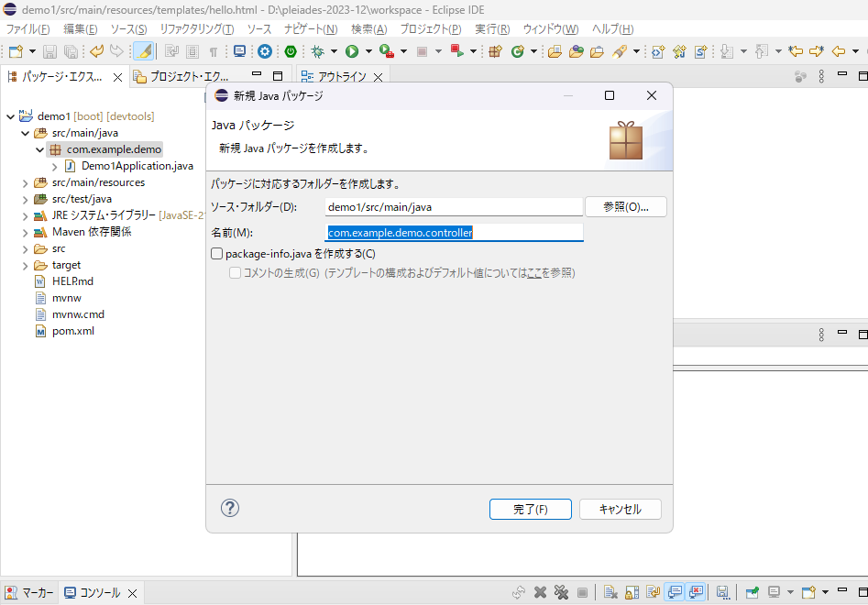Screen dimensions: 868x605
Task: Run the application with the green Run icon
Action: point(351,51)
